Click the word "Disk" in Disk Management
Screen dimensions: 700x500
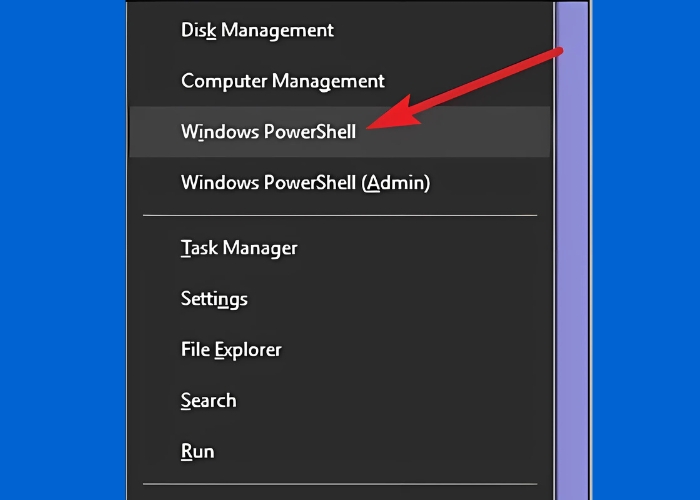tap(197, 29)
